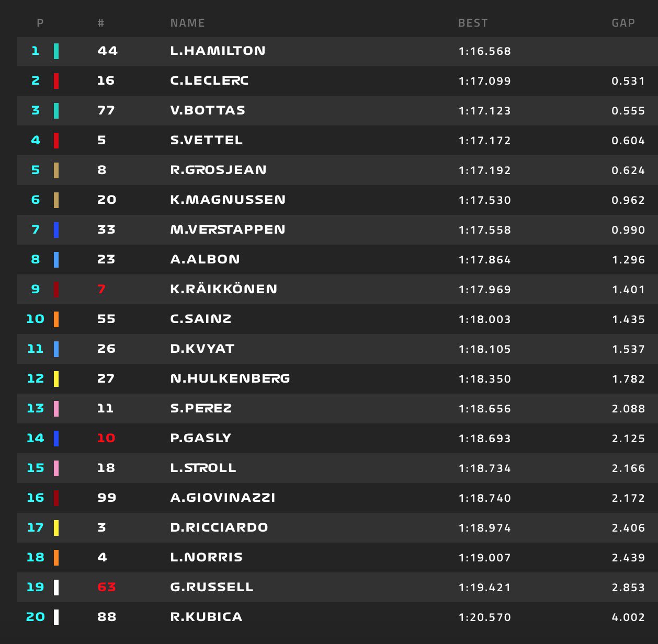Viewport: 658px width, 644px height.
Task: Click the white bar beside R.KUBICA
Action: click(56, 617)
